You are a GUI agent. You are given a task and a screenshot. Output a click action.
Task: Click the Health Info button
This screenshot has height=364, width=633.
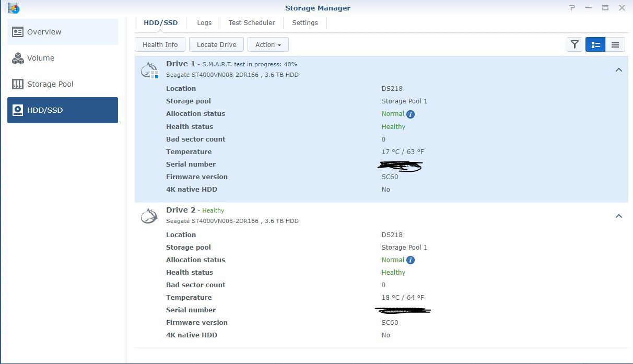159,44
